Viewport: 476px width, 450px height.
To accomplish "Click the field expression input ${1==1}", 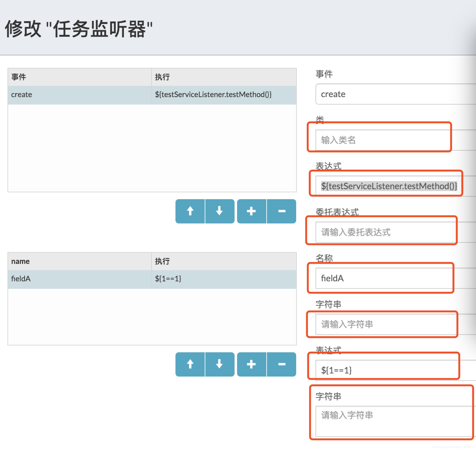I will (384, 370).
